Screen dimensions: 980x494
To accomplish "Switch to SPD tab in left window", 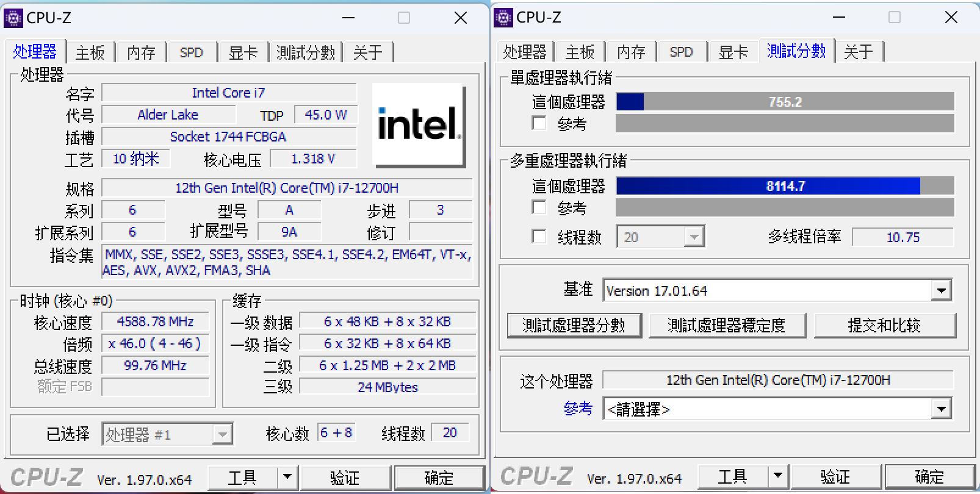I will [191, 52].
